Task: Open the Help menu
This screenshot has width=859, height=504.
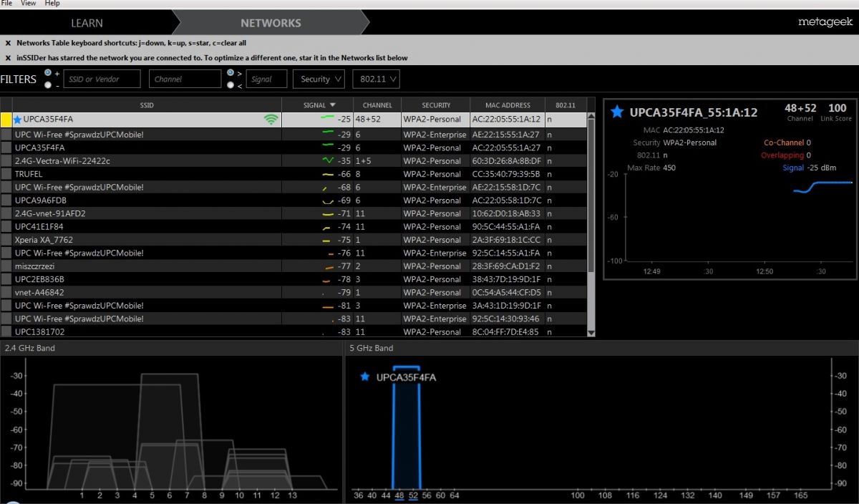Action: point(52,4)
